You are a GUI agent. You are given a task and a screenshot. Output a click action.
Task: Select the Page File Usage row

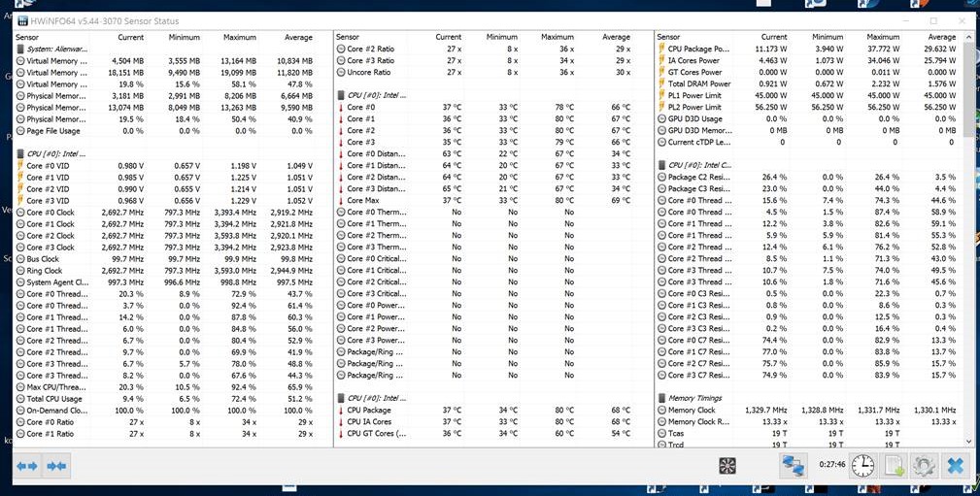(x=53, y=130)
